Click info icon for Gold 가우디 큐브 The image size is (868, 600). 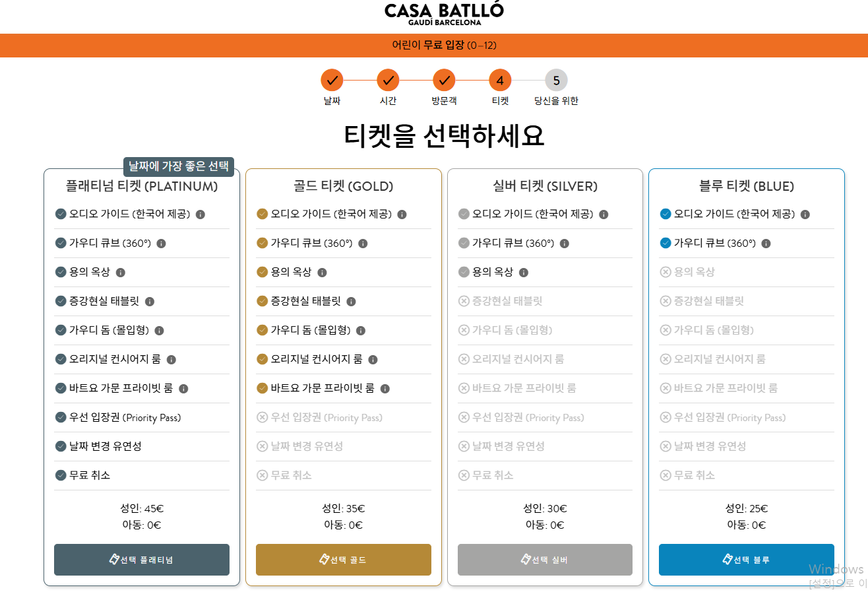[363, 244]
